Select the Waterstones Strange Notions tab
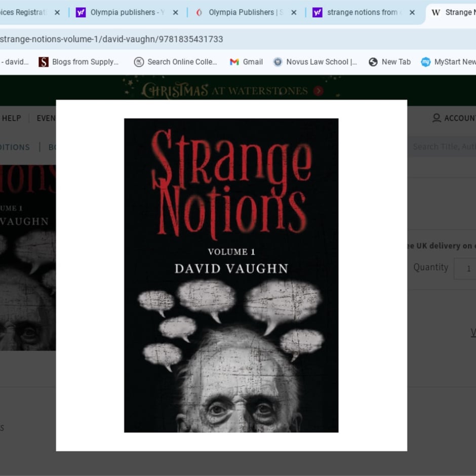This screenshot has width=476, height=476. [452, 13]
